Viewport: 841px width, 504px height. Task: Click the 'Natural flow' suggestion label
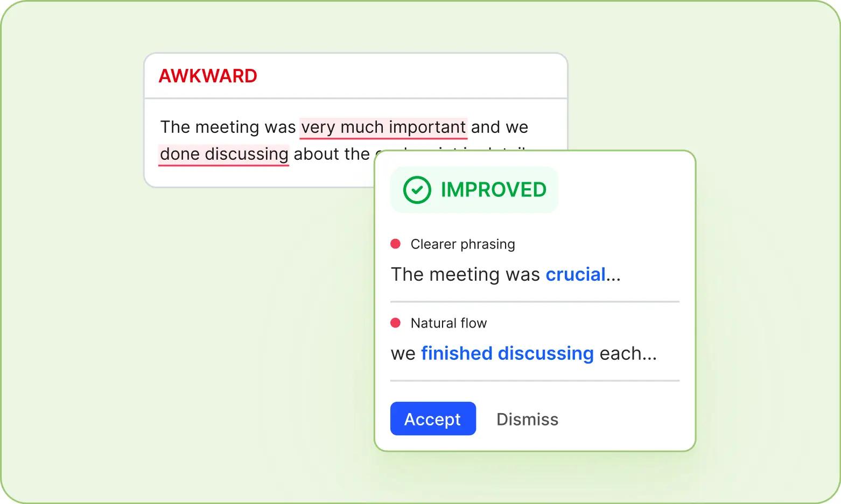[448, 323]
